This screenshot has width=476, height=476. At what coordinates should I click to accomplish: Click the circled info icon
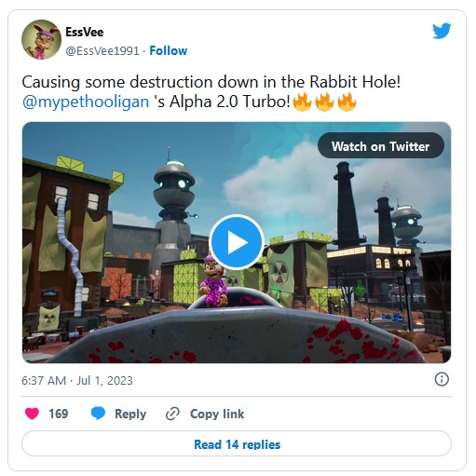pyautogui.click(x=442, y=379)
